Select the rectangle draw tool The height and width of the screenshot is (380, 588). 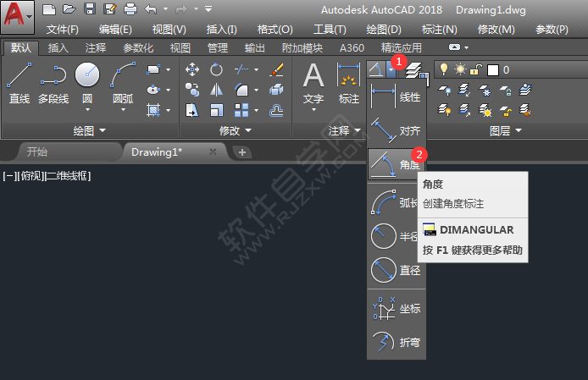coord(153,69)
